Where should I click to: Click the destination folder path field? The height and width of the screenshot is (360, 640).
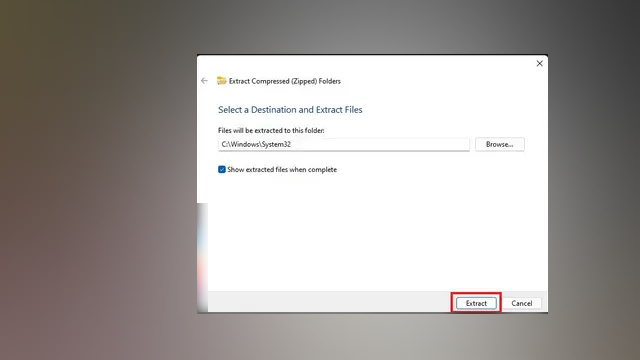coord(344,144)
